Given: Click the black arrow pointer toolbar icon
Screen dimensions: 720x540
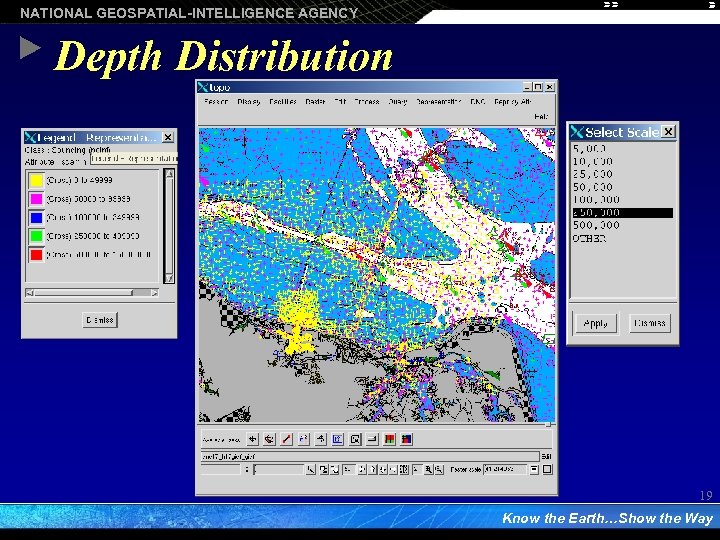Looking at the screenshot, I should coord(321,439).
